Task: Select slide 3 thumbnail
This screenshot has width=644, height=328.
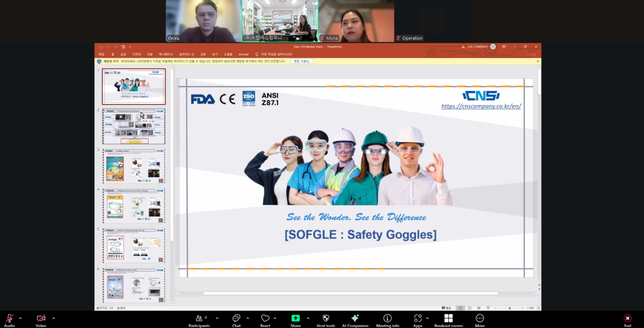Action: click(134, 166)
